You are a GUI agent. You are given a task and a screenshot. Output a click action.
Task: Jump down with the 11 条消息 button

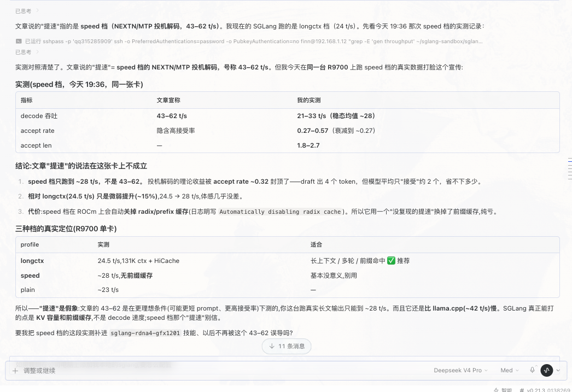point(287,346)
